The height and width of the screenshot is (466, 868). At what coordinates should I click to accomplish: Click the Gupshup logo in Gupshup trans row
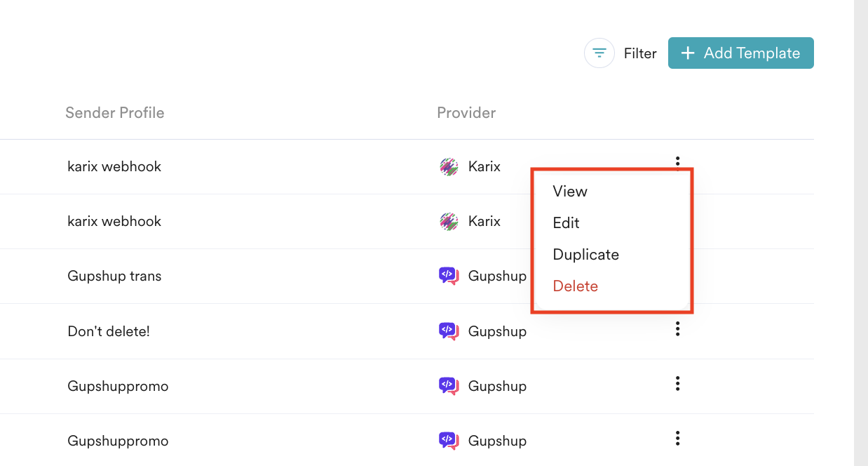point(449,276)
